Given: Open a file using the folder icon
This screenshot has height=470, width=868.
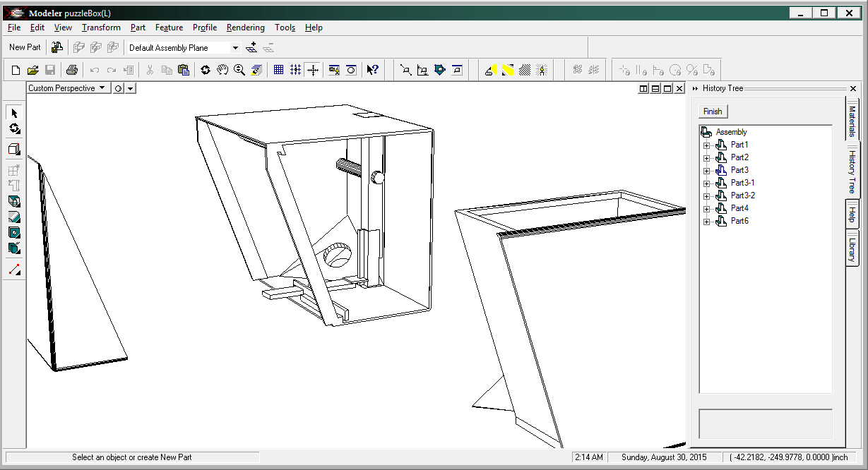Looking at the screenshot, I should click(32, 70).
